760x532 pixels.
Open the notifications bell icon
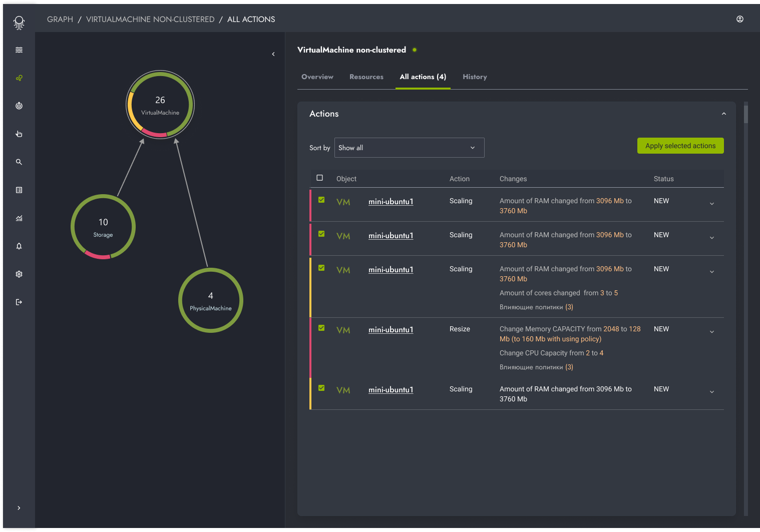click(19, 246)
